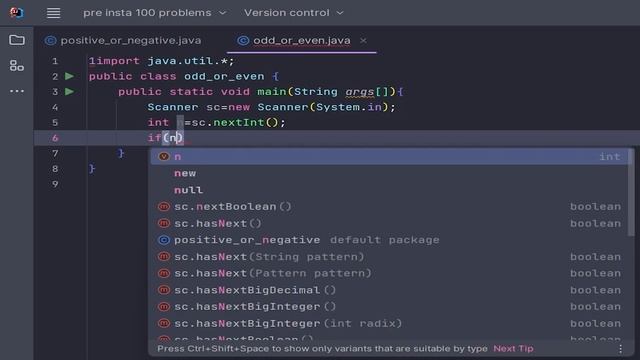Expand the Version control dropdown
640x360 pixels.
point(294,13)
